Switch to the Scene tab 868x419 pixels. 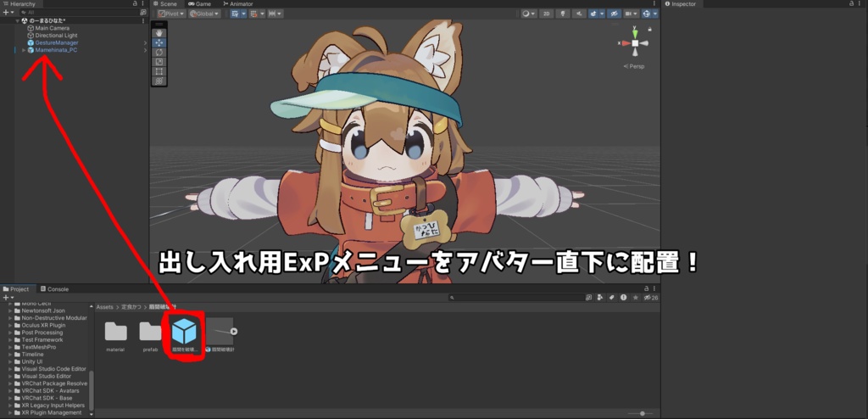[x=164, y=4]
